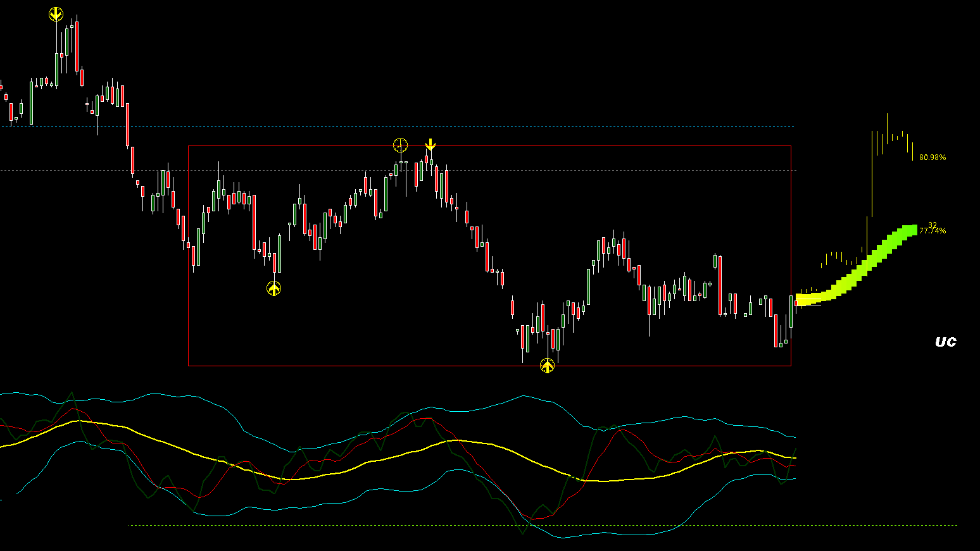Click the 77.74% label
The width and height of the screenshot is (980, 551).
tap(933, 231)
